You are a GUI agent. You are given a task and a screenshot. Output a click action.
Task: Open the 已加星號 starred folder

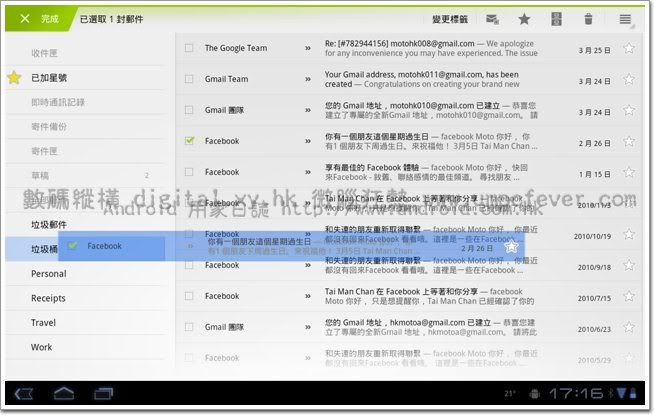tap(50, 78)
